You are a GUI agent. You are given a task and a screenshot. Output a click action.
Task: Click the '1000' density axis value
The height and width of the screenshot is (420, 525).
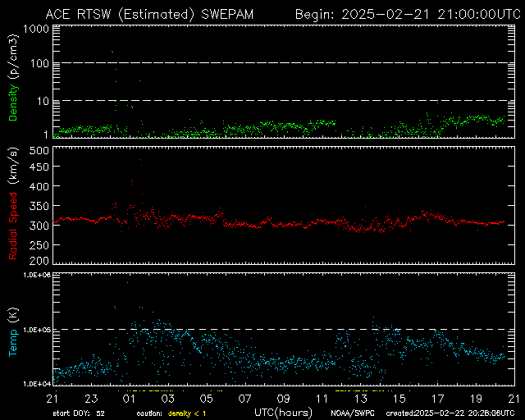tap(36, 30)
